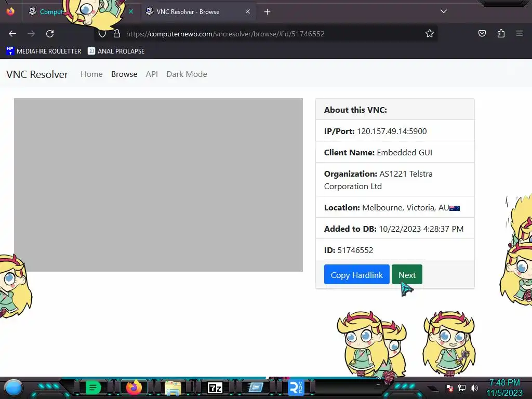Select Browse in the navigation bar
Screen dimensions: 532x399
(x=124, y=74)
